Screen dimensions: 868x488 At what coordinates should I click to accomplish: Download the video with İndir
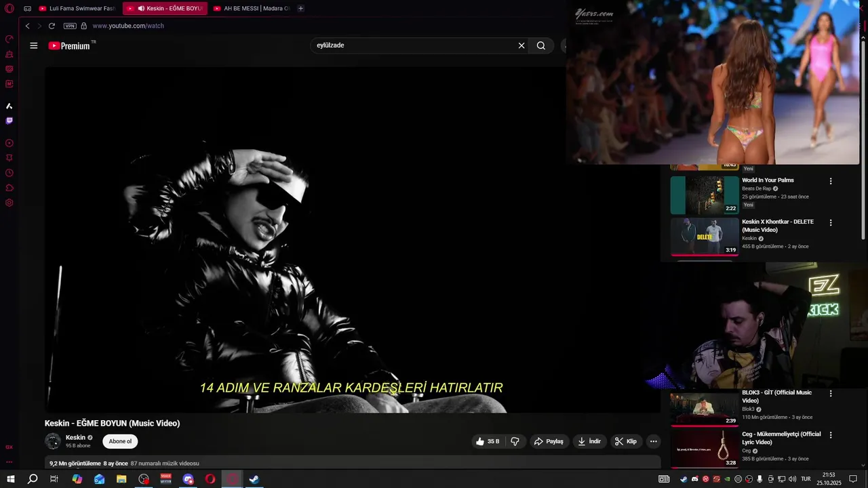(589, 441)
